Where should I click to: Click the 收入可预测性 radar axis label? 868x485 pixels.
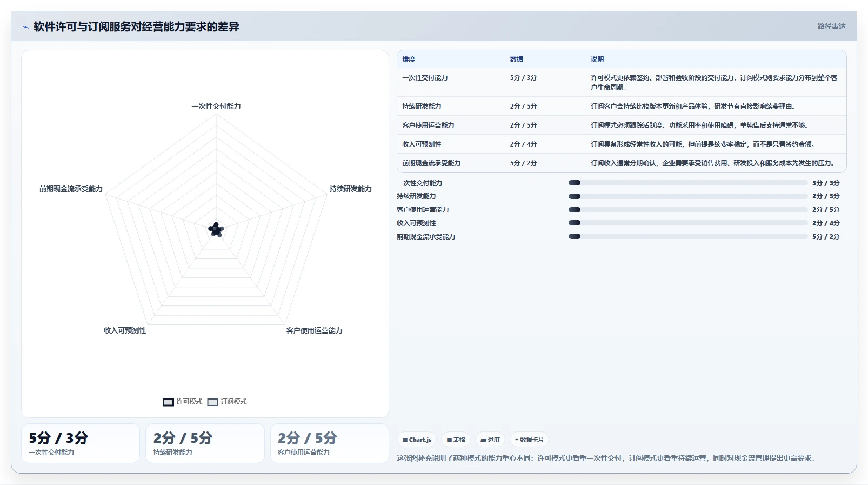pos(125,330)
